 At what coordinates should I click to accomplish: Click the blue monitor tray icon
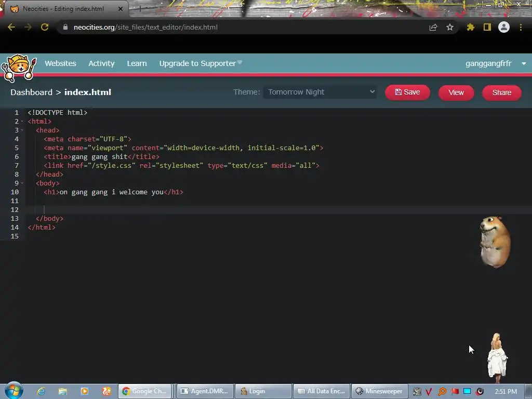pos(467,391)
